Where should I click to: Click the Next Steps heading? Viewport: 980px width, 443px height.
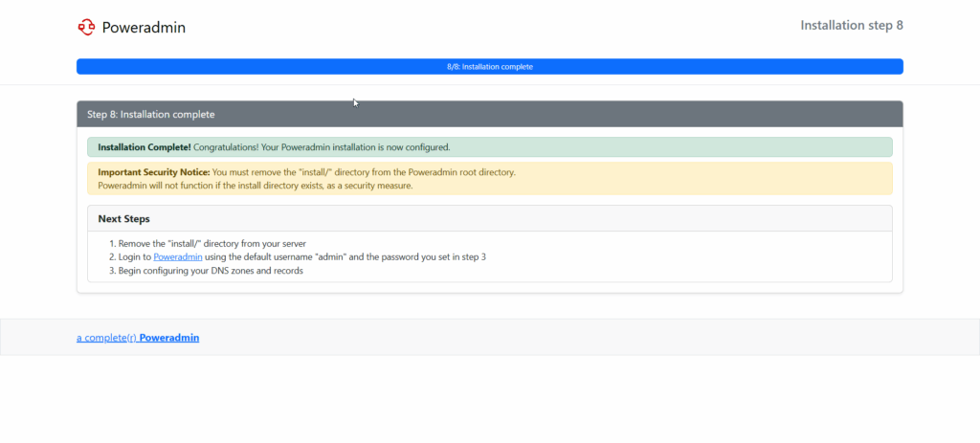pyautogui.click(x=123, y=219)
